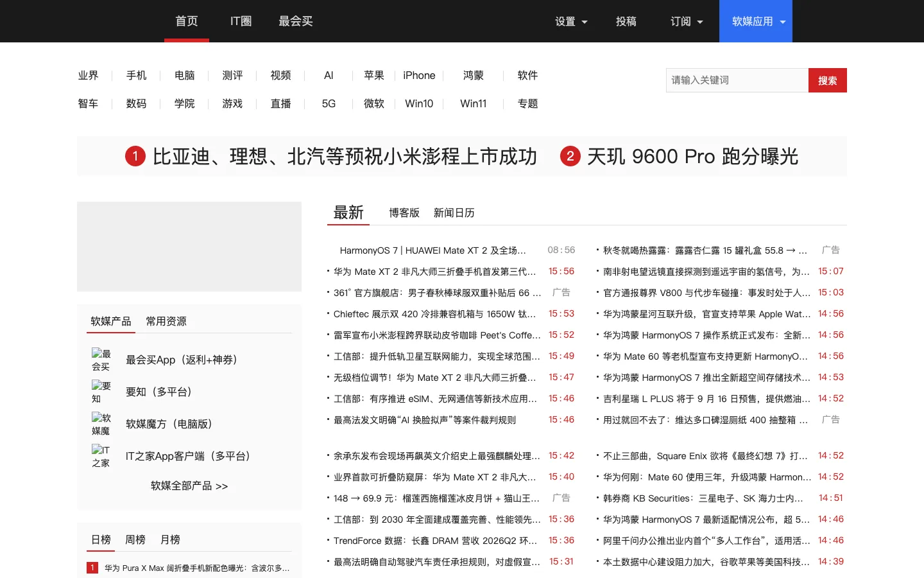
Task: Go to the 智车 category
Action: (88, 103)
